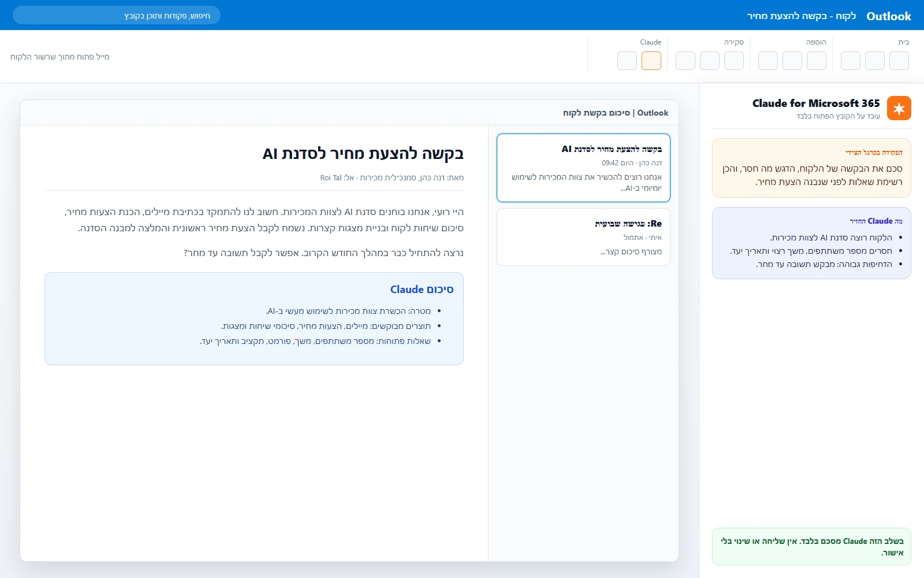Click the sender line מאת: דנה כהן
Screen dimensions: 924x578
(392, 178)
